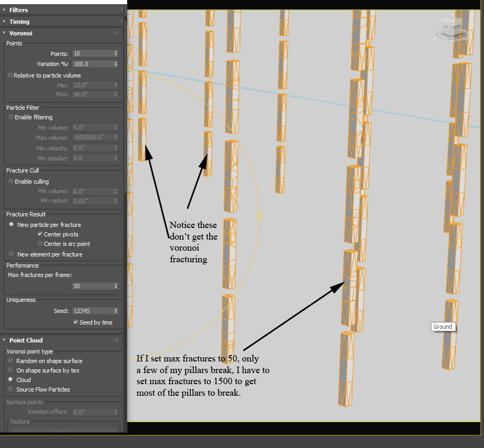Click the Points value input field
Screen dimensions: 484x448
click(x=92, y=53)
